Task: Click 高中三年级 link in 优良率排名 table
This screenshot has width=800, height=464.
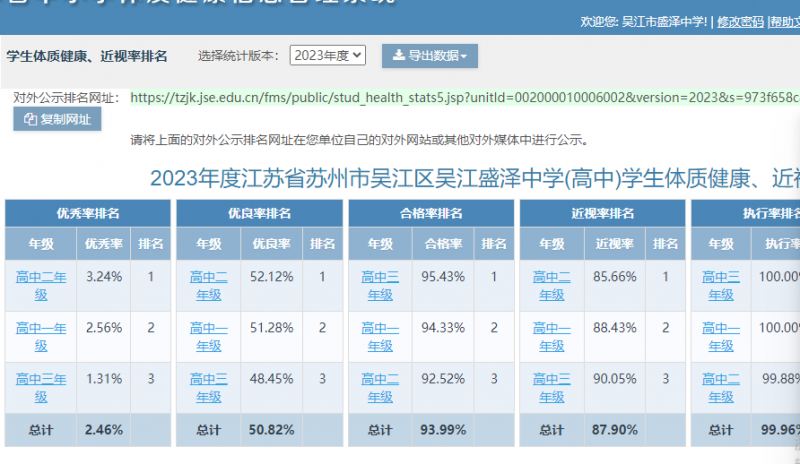Action: (209, 387)
